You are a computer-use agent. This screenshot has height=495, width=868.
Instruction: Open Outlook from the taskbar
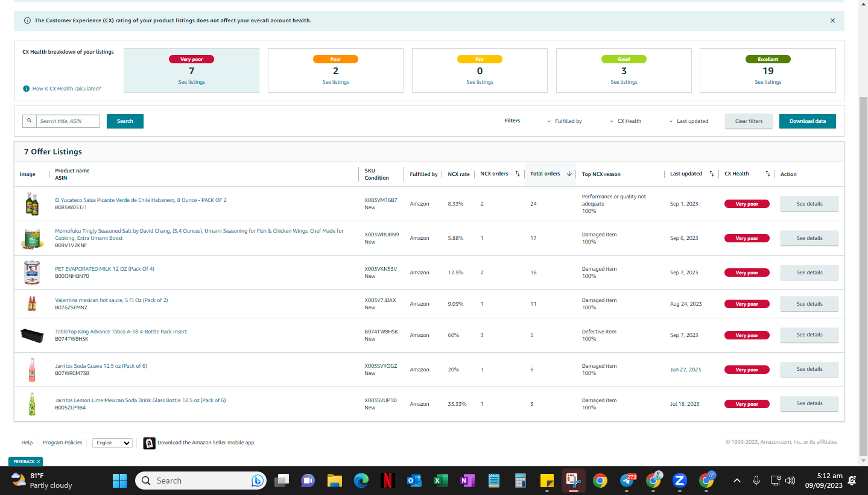point(414,481)
